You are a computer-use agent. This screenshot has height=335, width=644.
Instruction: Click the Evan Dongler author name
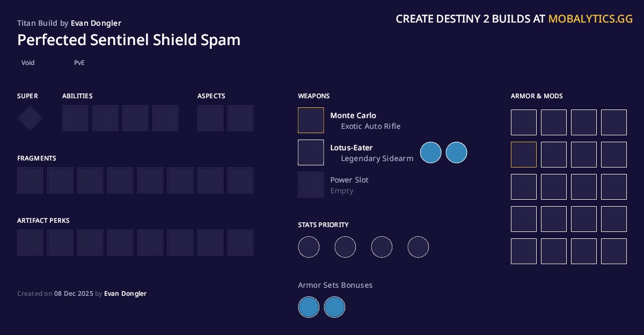[96, 23]
